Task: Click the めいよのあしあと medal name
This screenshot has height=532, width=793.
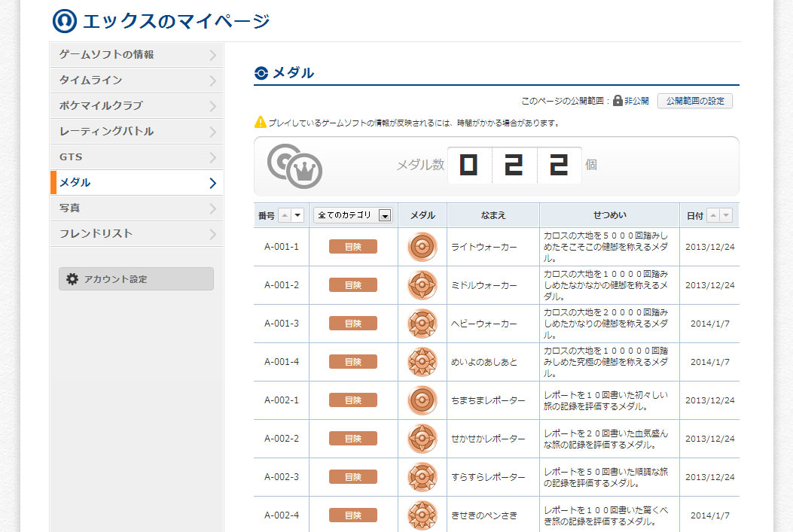Action: (484, 362)
